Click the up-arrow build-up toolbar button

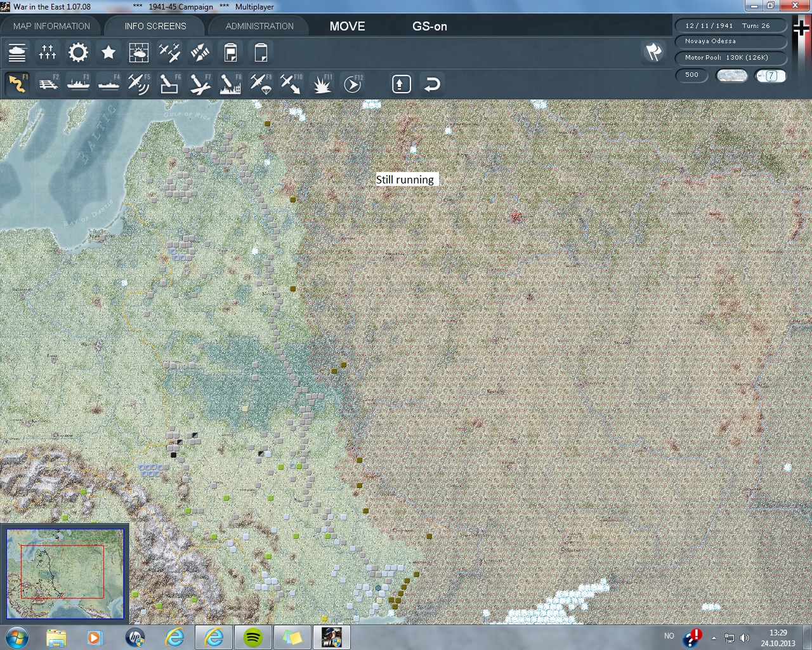coord(402,84)
